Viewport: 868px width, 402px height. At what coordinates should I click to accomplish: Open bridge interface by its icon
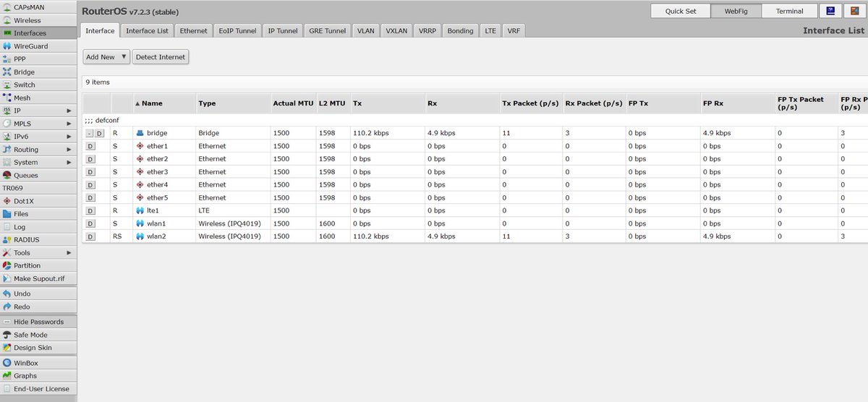140,133
